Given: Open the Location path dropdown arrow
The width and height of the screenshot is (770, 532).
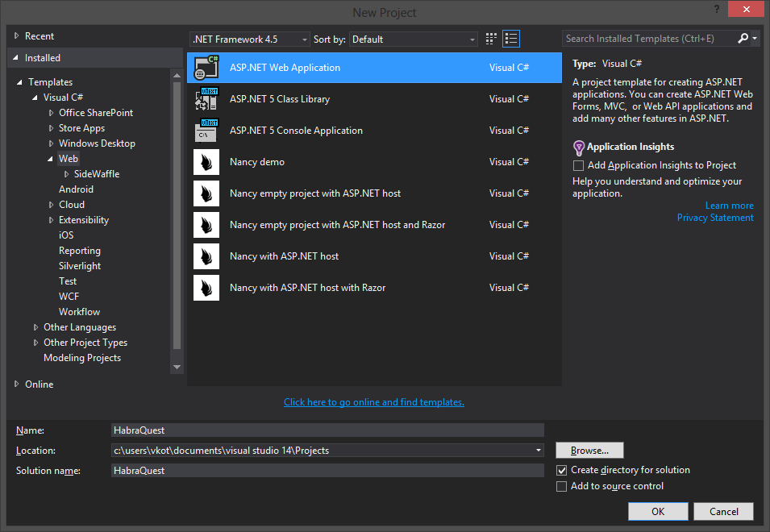Looking at the screenshot, I should click(x=539, y=451).
